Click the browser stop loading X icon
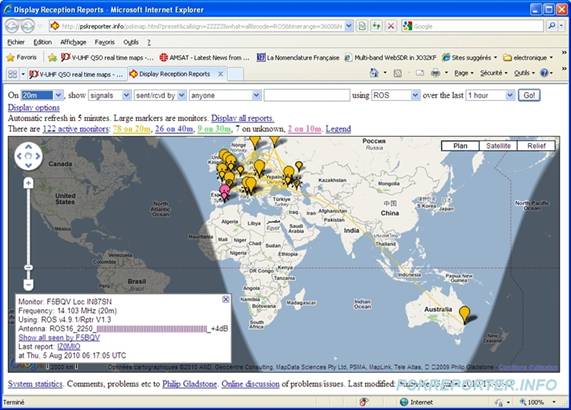Image resolution: width=571 pixels, height=410 pixels. 391,26
